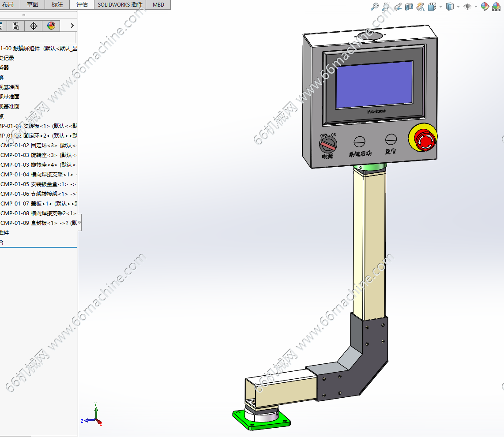Open the Dynamic Annotation Views icon
Screen dimensions: 504x437
[421, 7]
